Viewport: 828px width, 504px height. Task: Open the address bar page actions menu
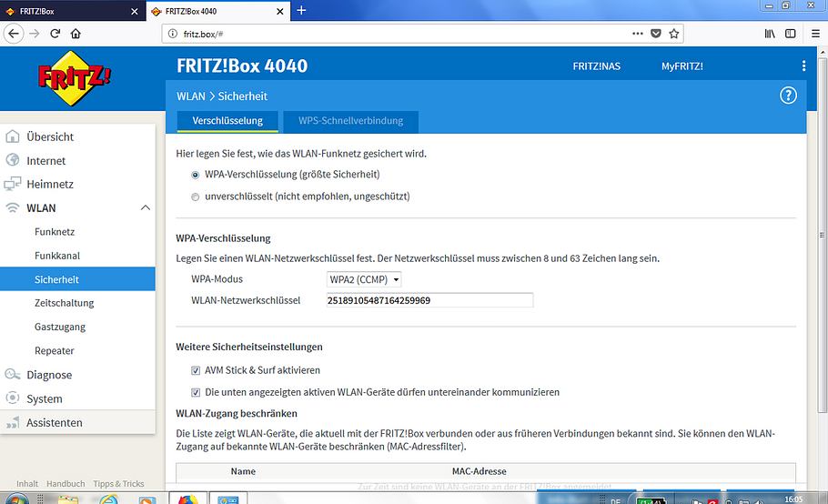click(x=637, y=34)
